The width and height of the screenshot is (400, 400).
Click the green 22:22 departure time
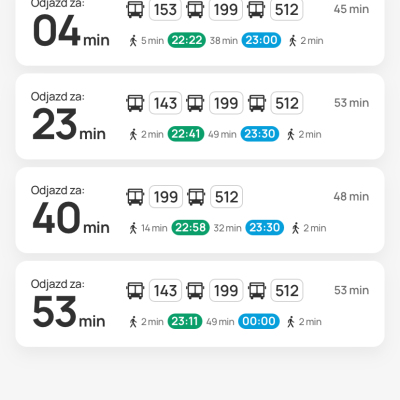(x=187, y=40)
